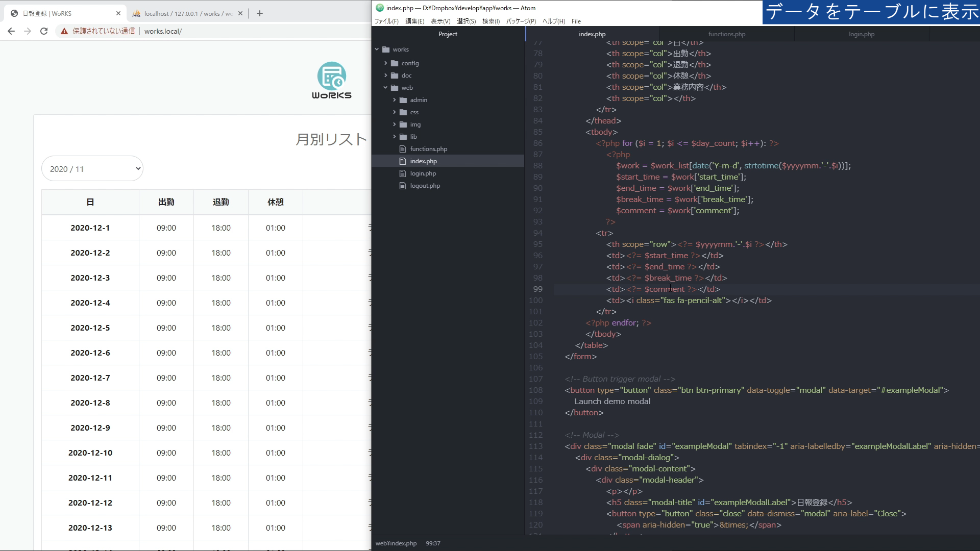
Task: Open the 検索(I) menu in Atom
Action: pyautogui.click(x=491, y=21)
